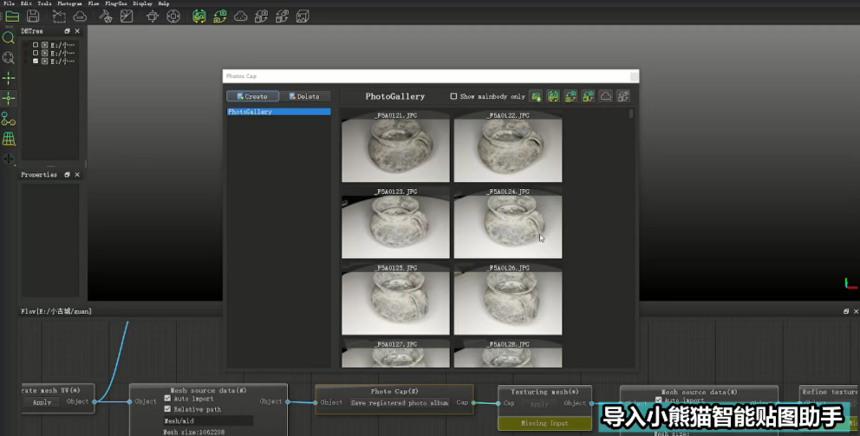
Task: Click Apply on the Create mesh UV node
Action: tap(42, 402)
